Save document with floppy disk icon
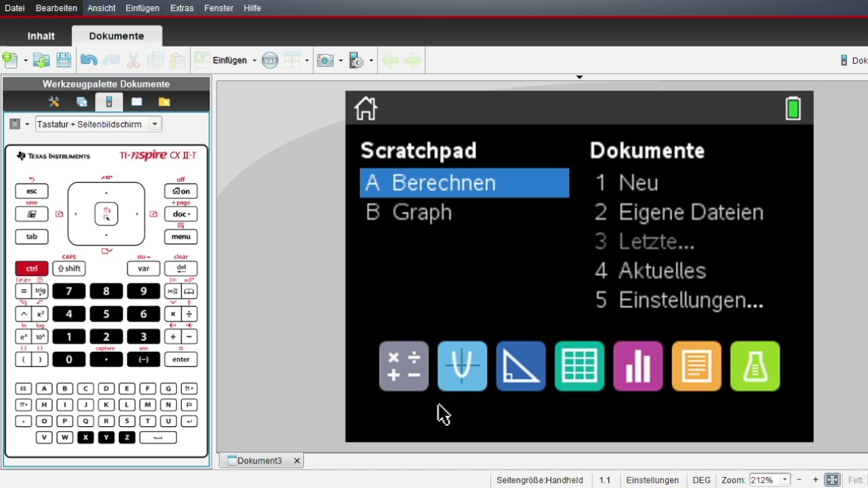The height and width of the screenshot is (488, 868). (x=64, y=60)
